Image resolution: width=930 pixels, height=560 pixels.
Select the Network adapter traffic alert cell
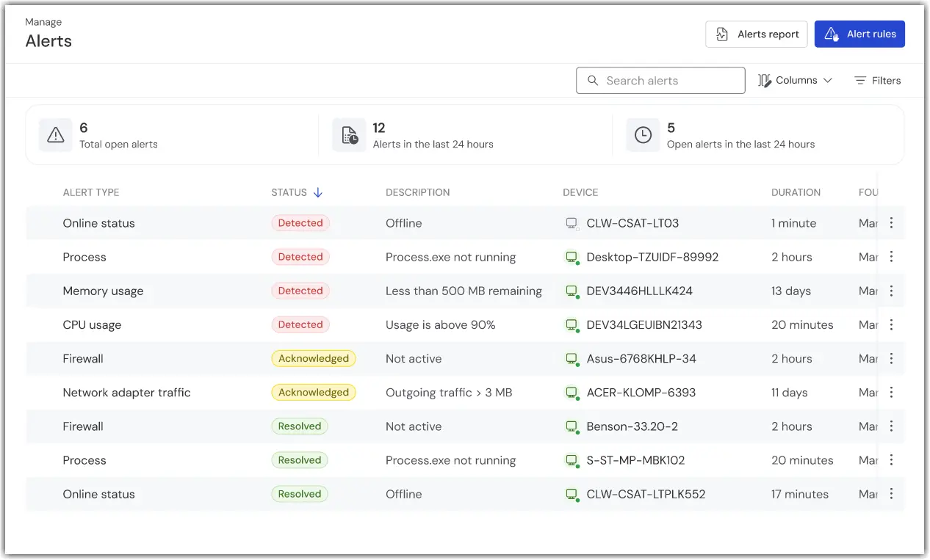126,392
